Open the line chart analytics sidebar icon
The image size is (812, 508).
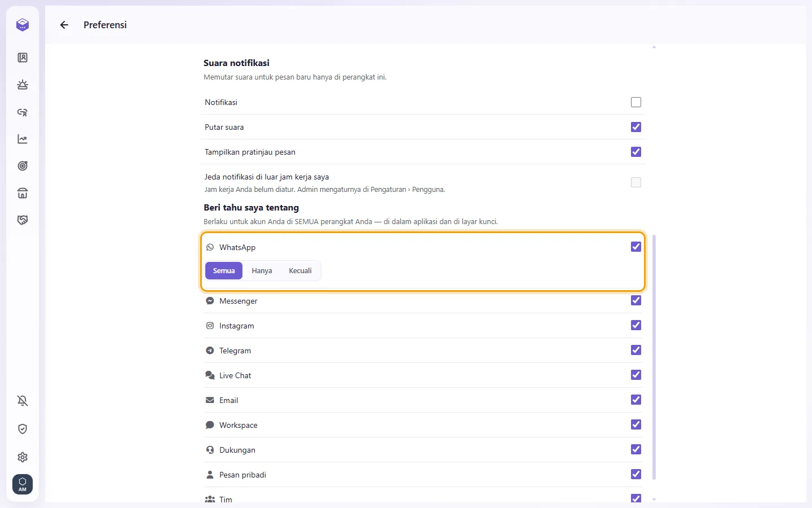pos(23,139)
